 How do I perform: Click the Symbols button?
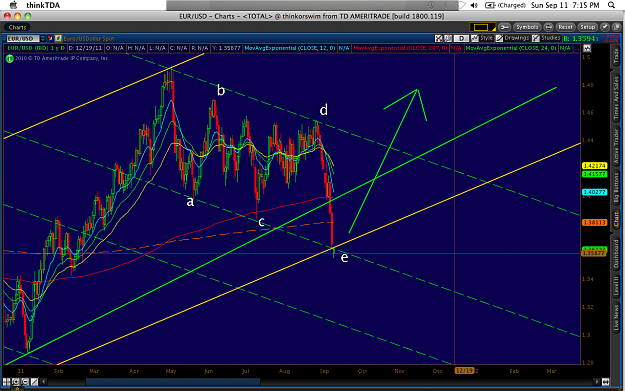click(x=527, y=27)
